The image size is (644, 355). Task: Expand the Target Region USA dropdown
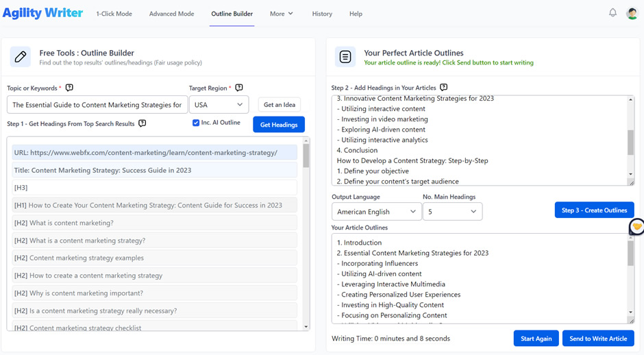tap(219, 105)
